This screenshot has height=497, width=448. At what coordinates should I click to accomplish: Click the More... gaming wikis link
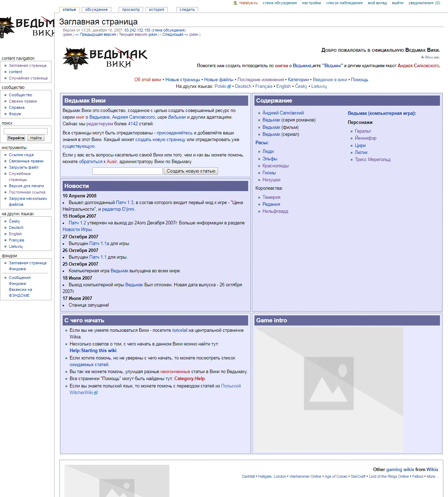432,477
